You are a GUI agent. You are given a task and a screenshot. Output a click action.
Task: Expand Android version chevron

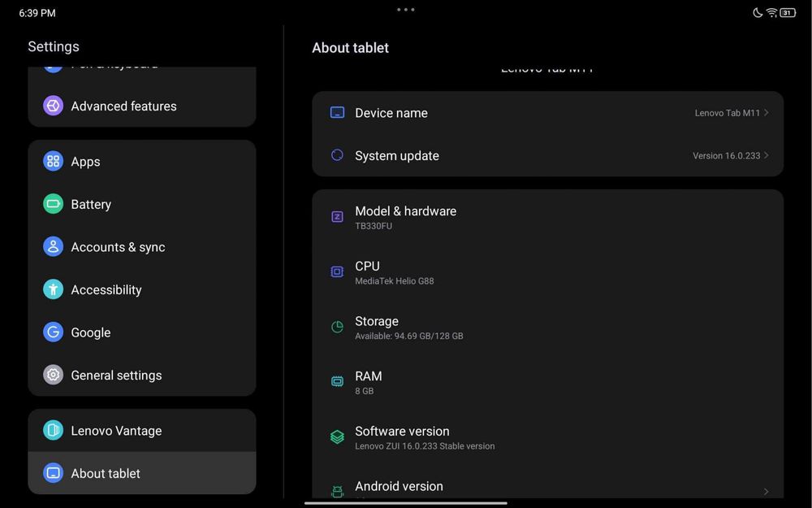tap(766, 491)
